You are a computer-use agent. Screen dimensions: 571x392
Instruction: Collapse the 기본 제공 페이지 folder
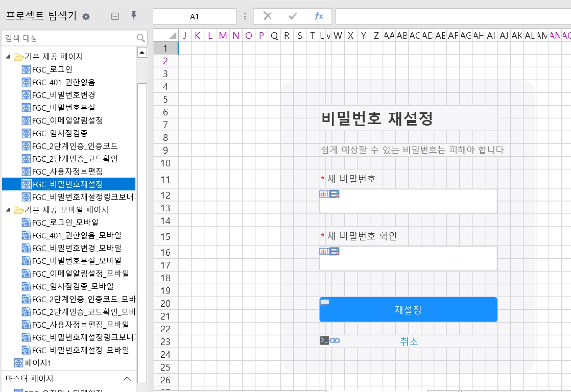point(8,57)
